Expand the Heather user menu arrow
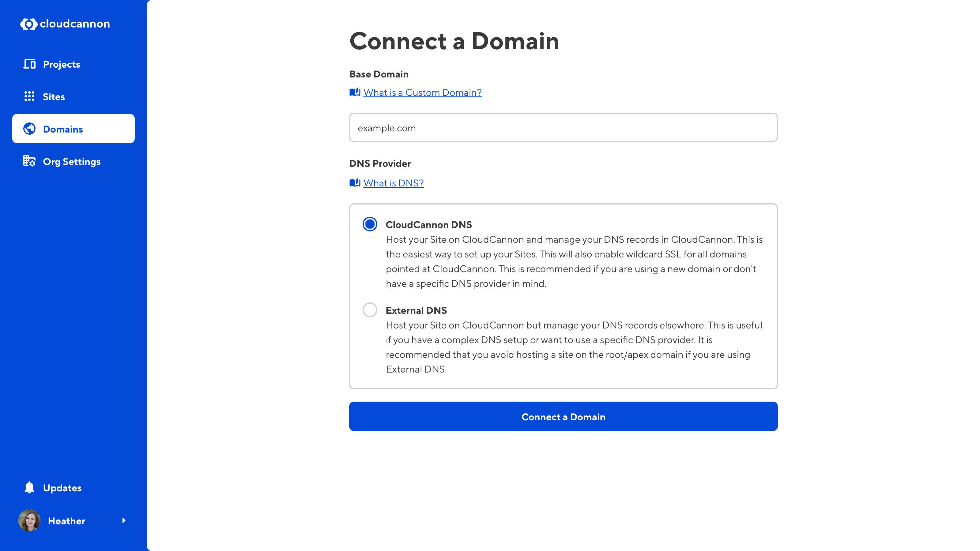Image resolution: width=980 pixels, height=551 pixels. click(x=124, y=521)
